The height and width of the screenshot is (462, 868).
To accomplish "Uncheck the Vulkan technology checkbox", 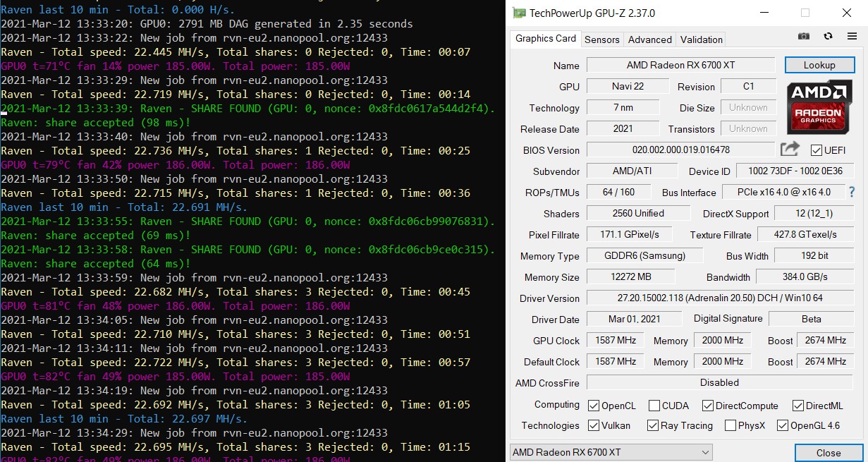I will 594,425.
